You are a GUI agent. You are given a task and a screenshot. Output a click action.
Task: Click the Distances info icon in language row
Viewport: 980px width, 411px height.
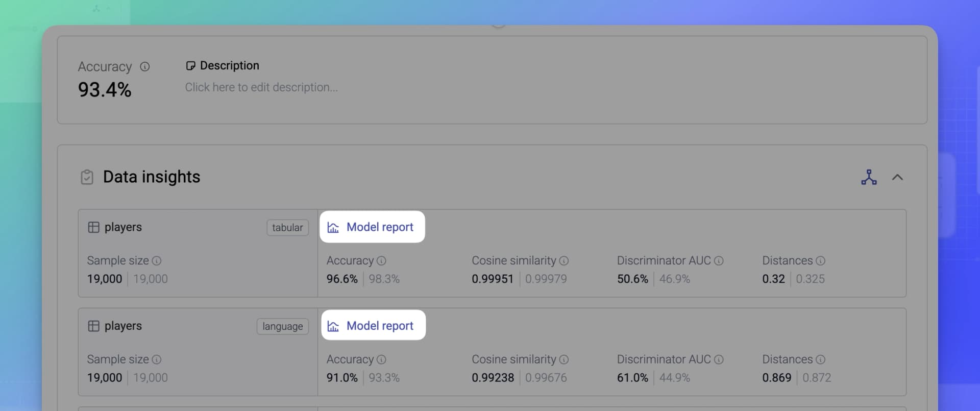pos(821,359)
